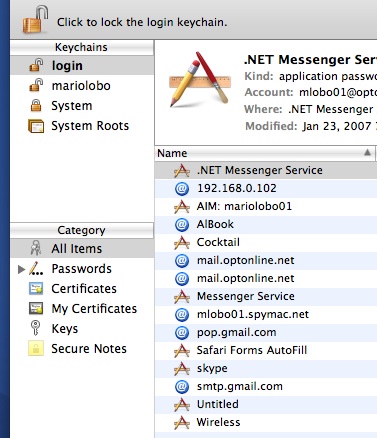
Task: Choose the Passwords category
Action: pyautogui.click(x=82, y=269)
